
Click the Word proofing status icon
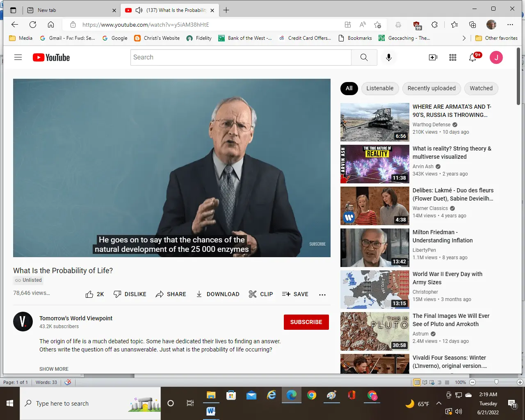pos(68,382)
